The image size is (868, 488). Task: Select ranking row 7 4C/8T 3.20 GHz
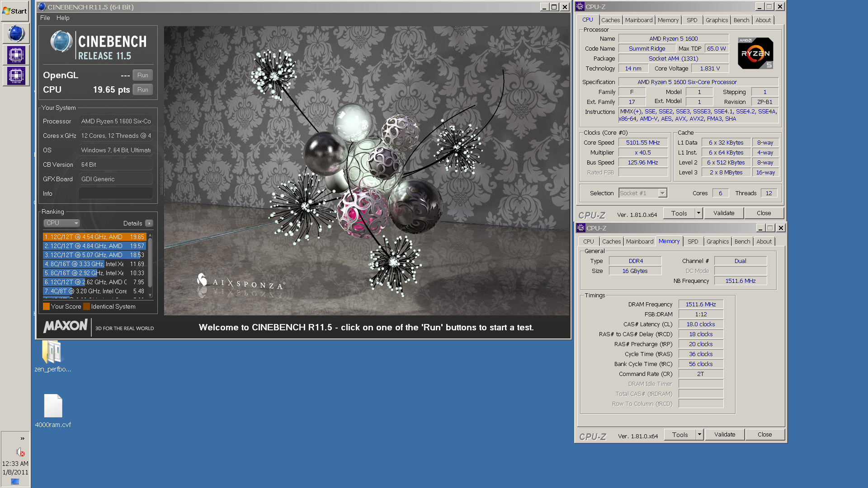point(94,291)
